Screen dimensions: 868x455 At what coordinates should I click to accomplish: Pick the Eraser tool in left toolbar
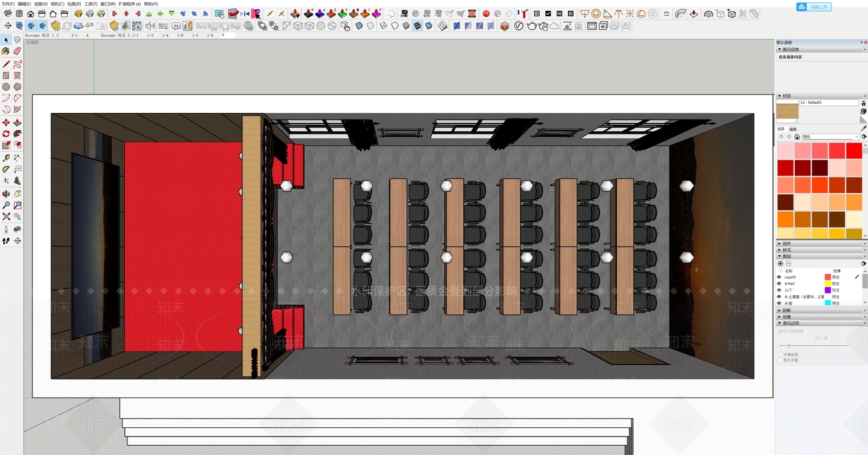[17, 51]
